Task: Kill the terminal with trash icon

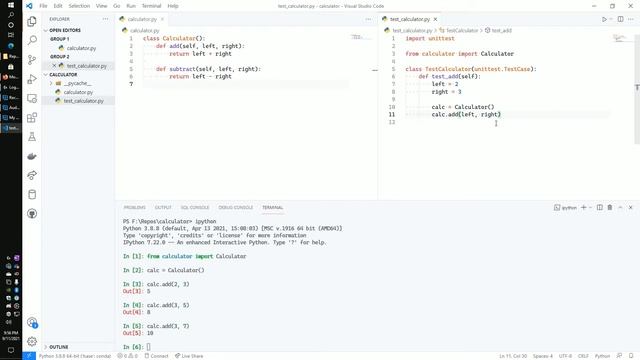Action: click(x=610, y=207)
